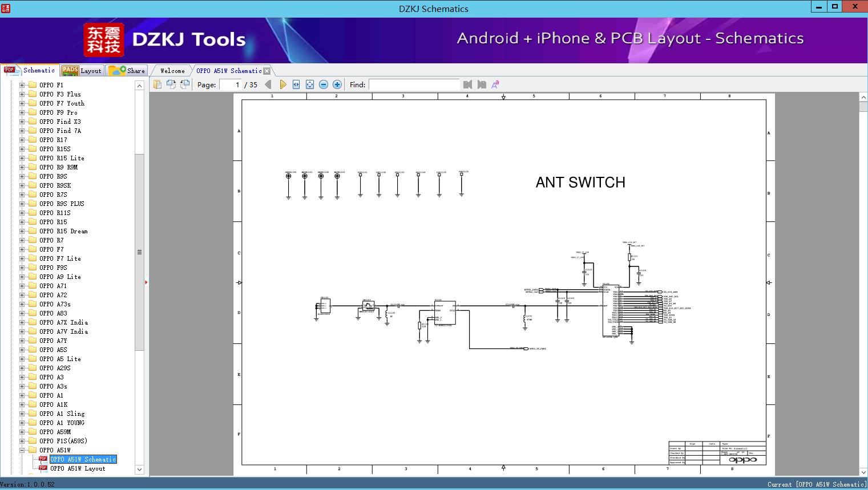Expand the OPPO A73s tree node
The image size is (868, 490).
[22, 304]
